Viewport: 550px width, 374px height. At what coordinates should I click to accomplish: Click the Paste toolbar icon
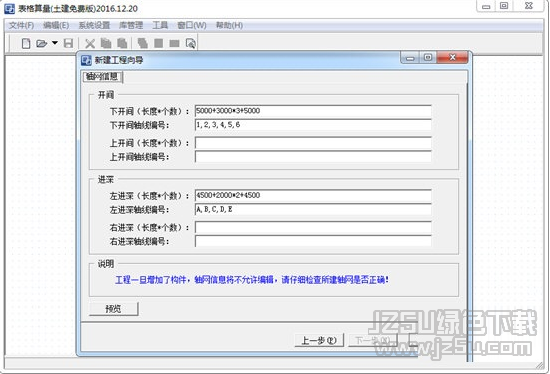pyautogui.click(x=122, y=44)
